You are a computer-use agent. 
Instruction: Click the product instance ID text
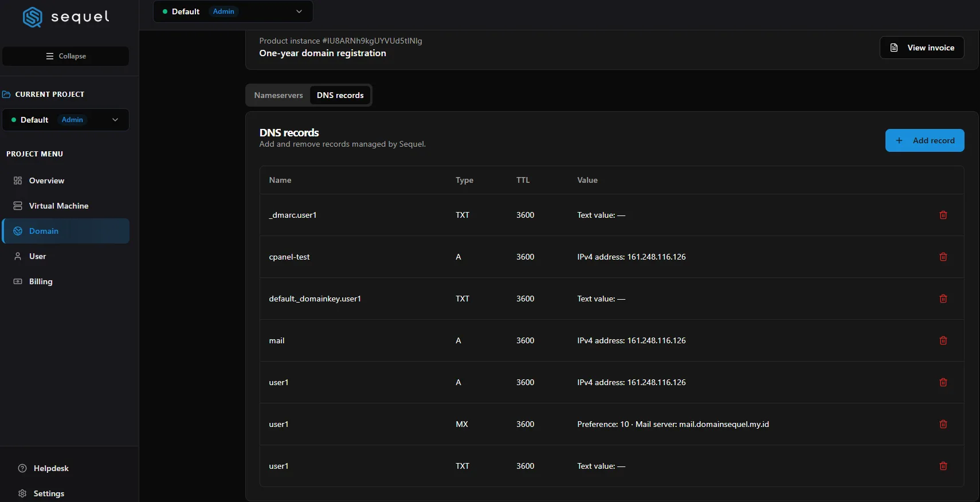(340, 41)
